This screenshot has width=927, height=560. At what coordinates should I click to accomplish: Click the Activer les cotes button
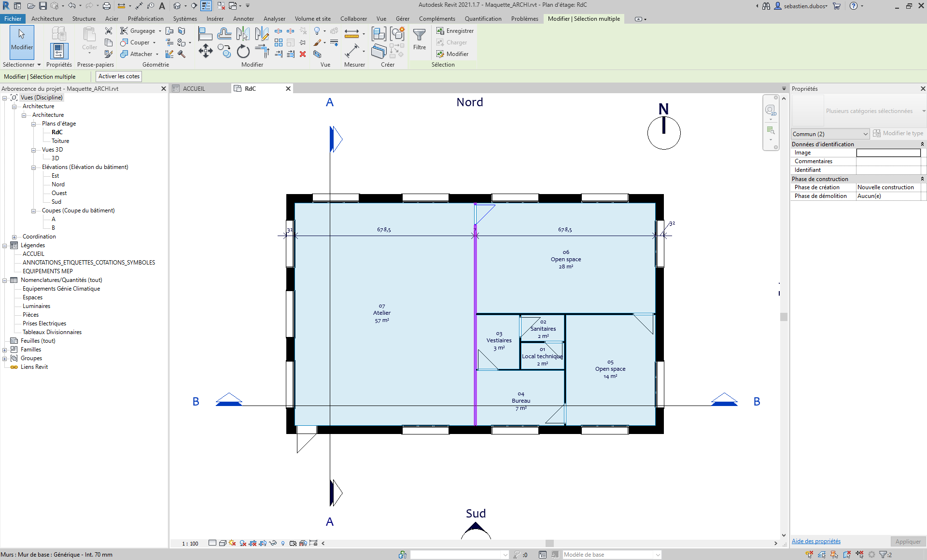click(x=119, y=76)
